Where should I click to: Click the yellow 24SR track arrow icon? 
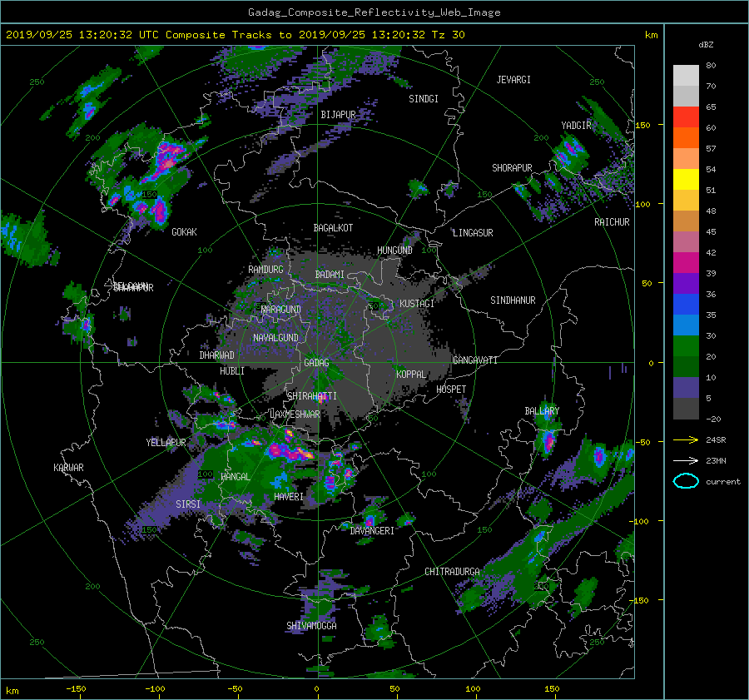pos(686,439)
